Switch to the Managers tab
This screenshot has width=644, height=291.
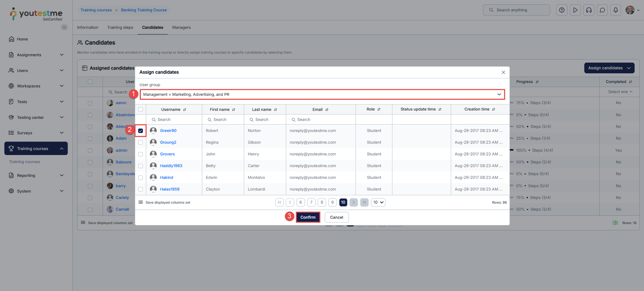pos(181,27)
